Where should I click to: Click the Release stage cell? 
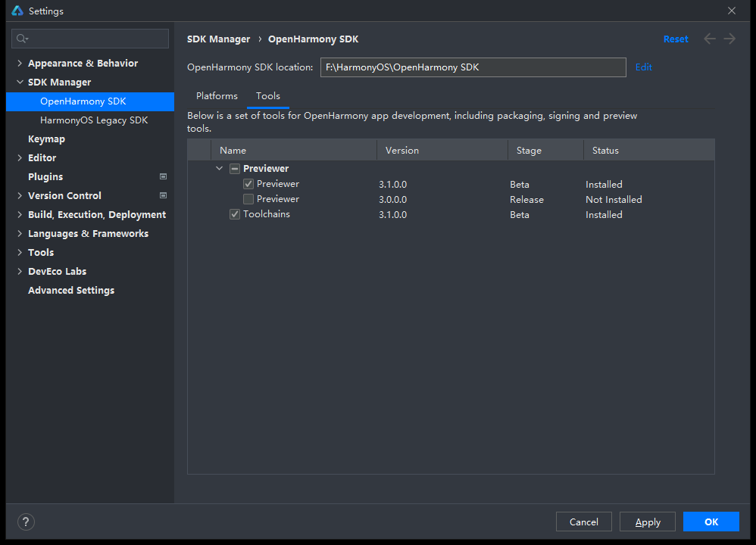click(526, 200)
